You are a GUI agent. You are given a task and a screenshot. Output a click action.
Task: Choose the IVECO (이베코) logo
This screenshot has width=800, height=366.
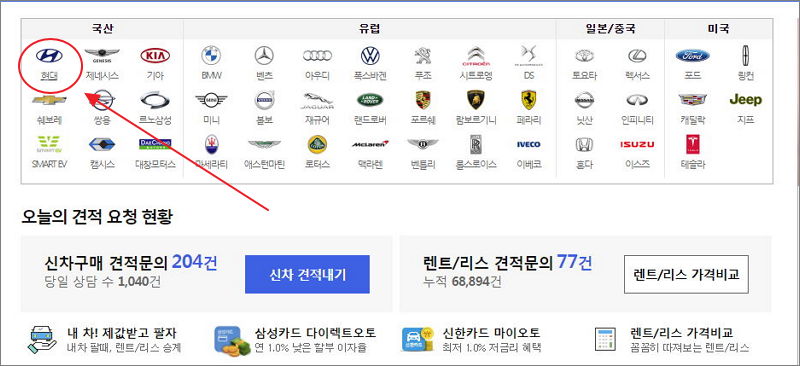[x=529, y=144]
